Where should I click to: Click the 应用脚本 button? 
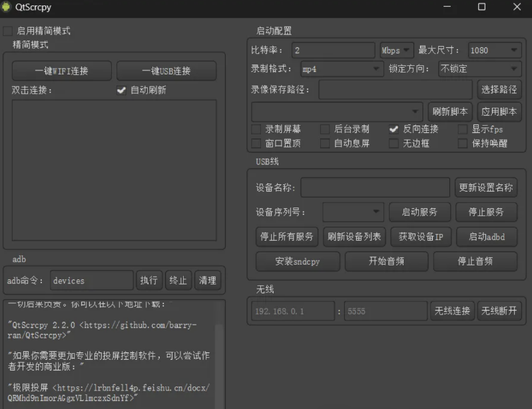coord(499,112)
